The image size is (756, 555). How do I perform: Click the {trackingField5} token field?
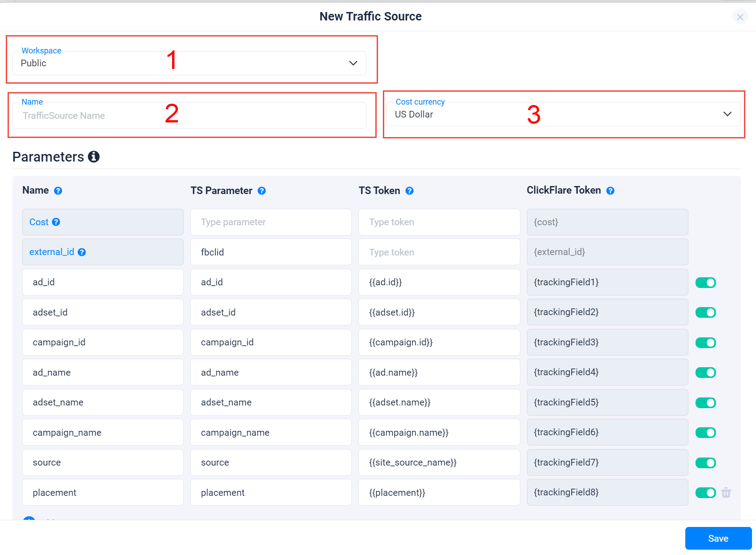point(607,402)
